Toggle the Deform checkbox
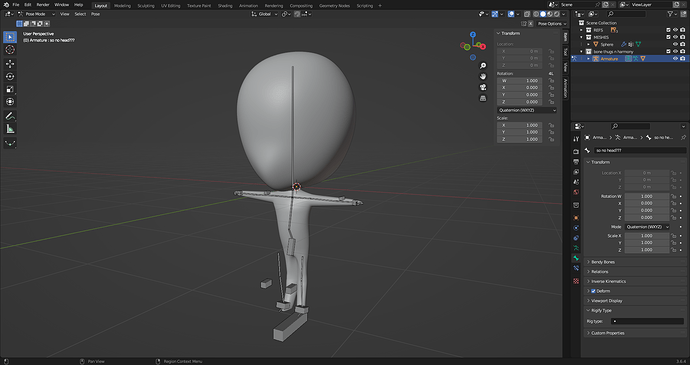Viewport: 690px width, 365px height. (x=593, y=291)
